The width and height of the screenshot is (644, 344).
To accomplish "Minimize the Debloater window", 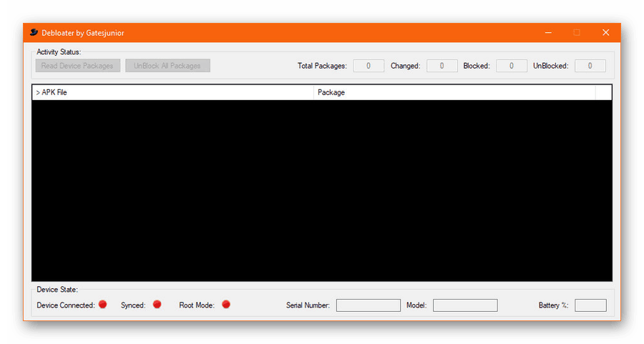I will tap(548, 32).
